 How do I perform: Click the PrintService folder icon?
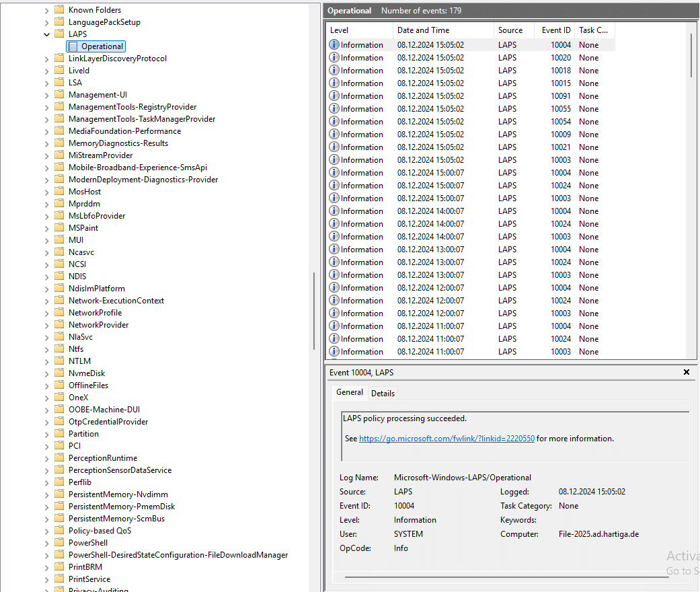click(x=60, y=579)
